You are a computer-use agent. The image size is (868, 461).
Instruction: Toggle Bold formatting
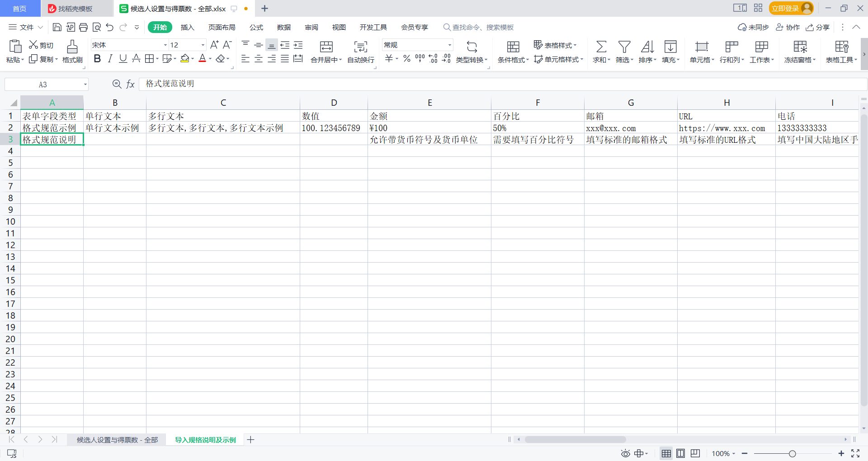coord(97,59)
